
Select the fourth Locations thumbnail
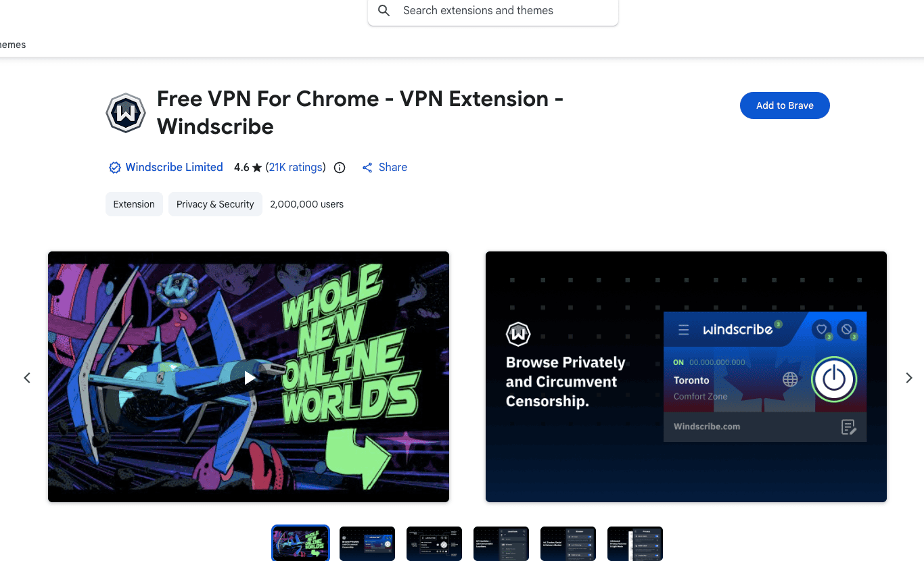click(501, 543)
